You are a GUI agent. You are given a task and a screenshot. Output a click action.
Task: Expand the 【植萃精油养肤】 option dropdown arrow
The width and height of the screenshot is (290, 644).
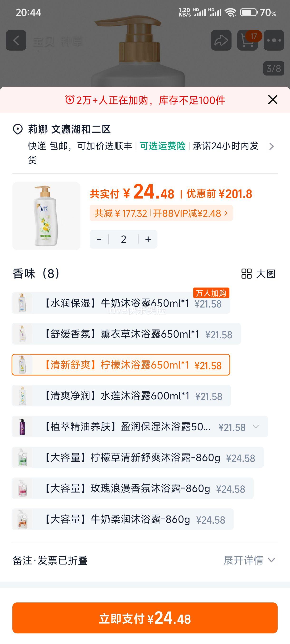[x=256, y=427]
